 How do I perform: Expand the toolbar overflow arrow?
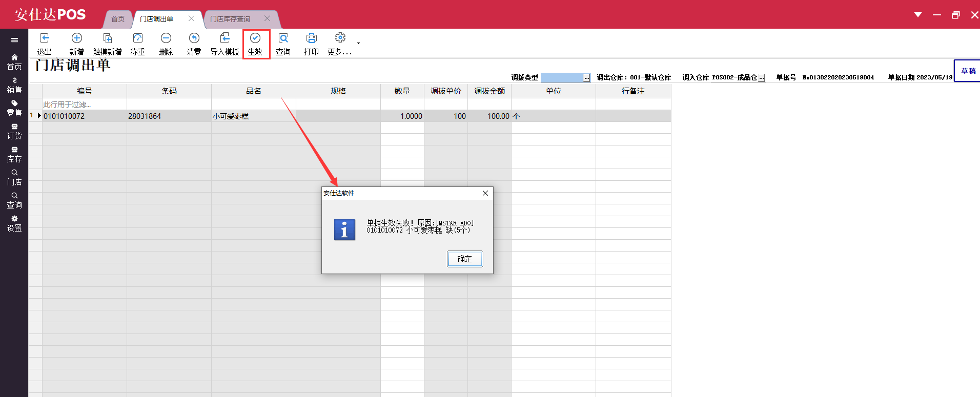tap(358, 43)
